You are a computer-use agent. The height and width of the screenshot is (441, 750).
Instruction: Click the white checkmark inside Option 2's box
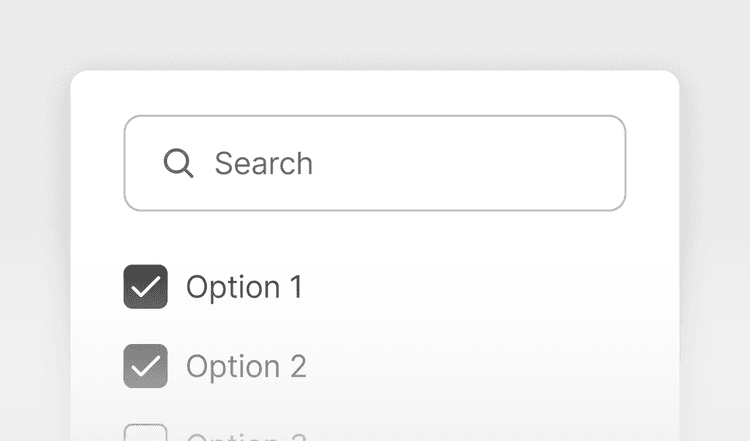(145, 367)
